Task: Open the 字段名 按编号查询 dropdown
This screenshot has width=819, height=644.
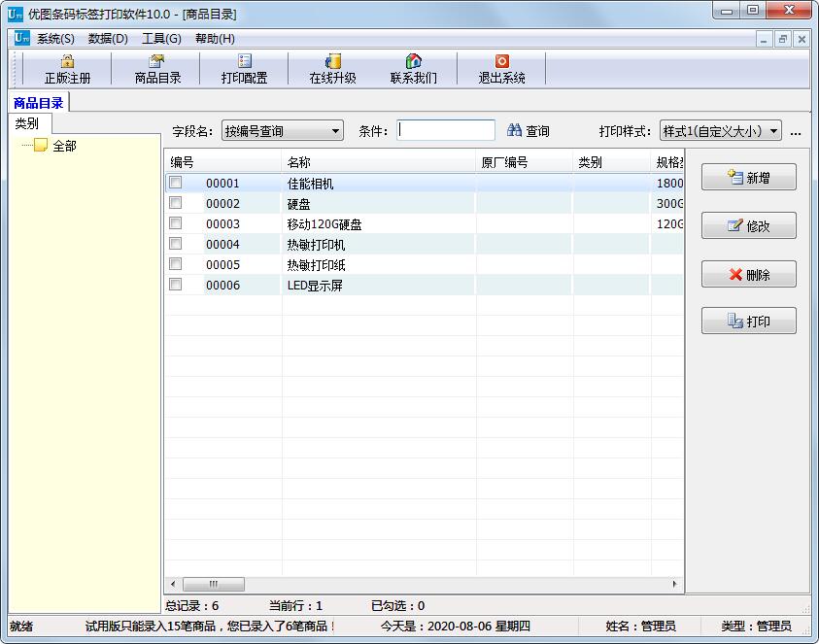Action: 283,130
